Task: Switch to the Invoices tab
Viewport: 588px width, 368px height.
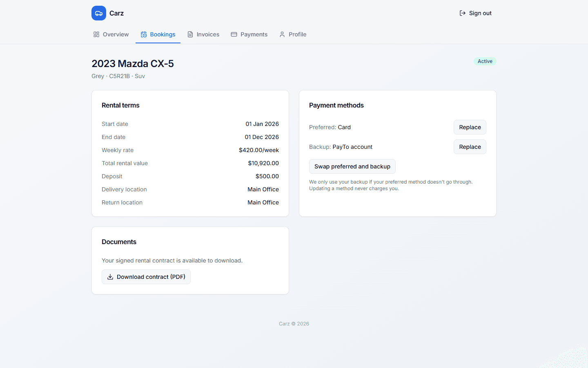Action: [x=203, y=34]
